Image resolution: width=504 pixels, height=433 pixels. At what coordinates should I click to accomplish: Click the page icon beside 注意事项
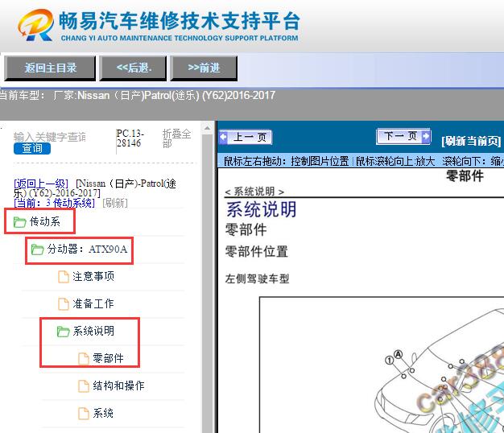pyautogui.click(x=64, y=277)
